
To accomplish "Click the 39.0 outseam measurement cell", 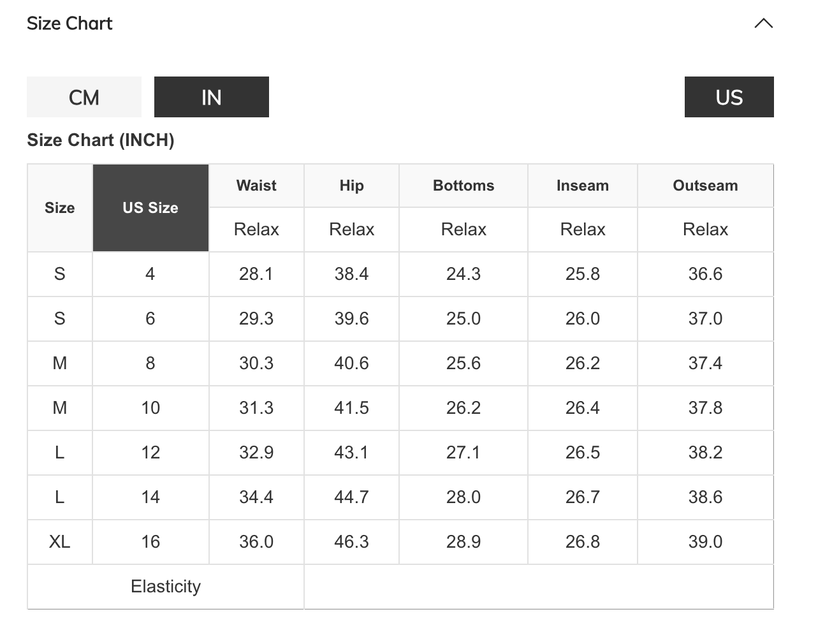I will [x=705, y=542].
